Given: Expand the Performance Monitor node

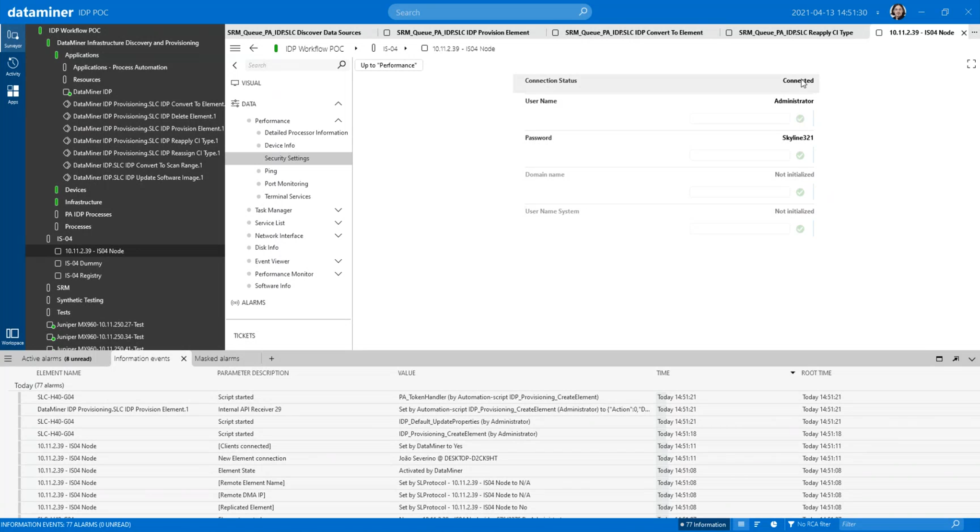Looking at the screenshot, I should coord(338,274).
